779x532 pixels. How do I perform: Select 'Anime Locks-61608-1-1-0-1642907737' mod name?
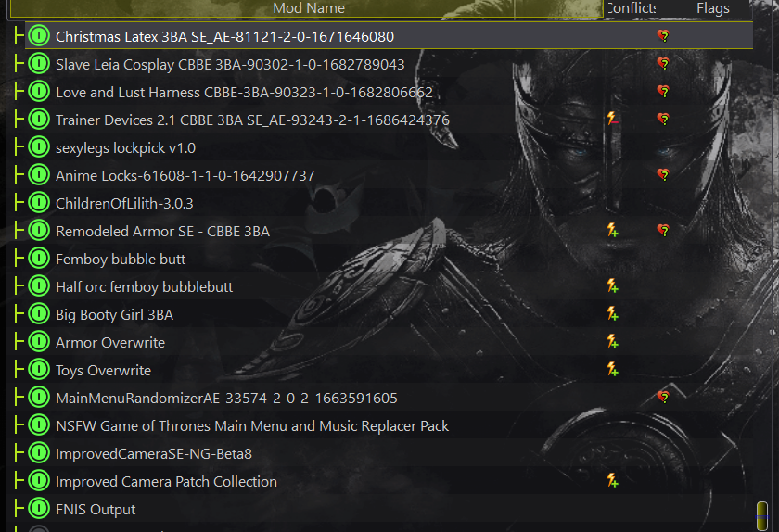(185, 176)
